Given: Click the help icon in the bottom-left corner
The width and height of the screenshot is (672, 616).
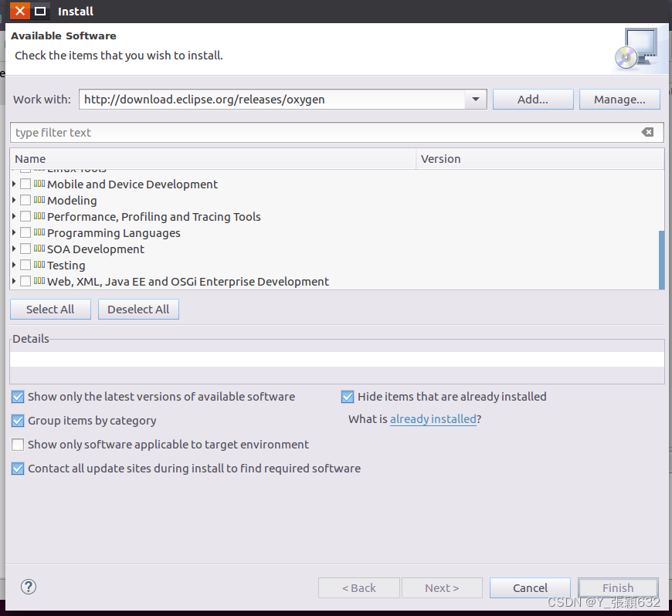Looking at the screenshot, I should pos(28,587).
